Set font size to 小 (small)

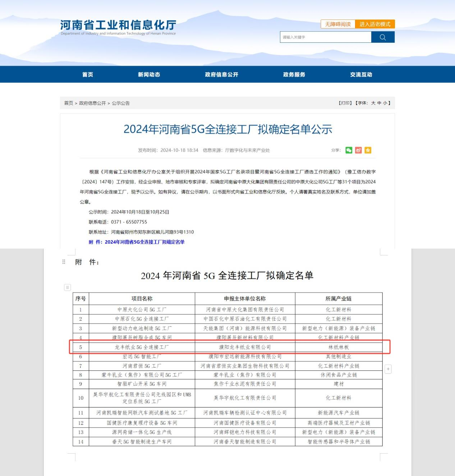385,103
